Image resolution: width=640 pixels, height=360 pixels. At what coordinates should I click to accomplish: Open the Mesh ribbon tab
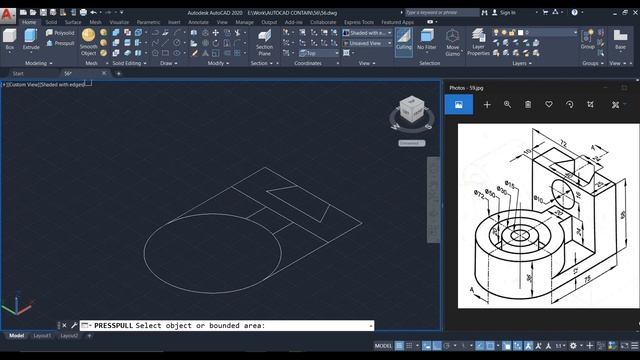pos(96,22)
